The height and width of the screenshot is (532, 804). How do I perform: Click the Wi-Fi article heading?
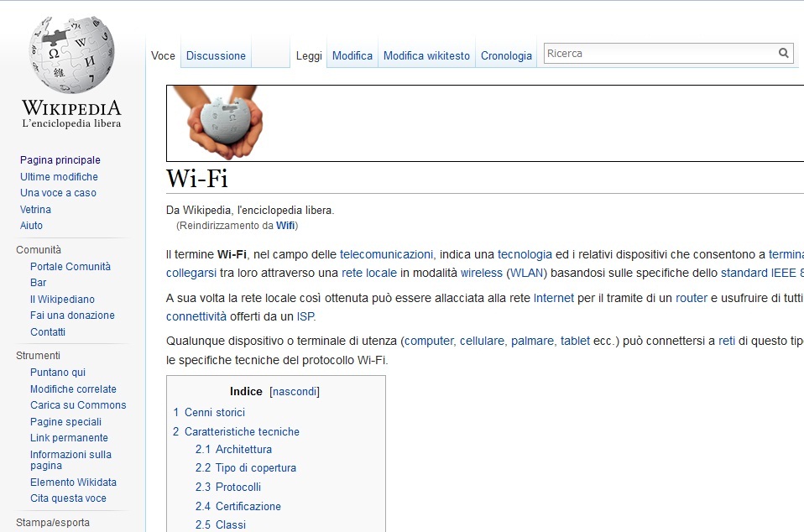(x=197, y=179)
